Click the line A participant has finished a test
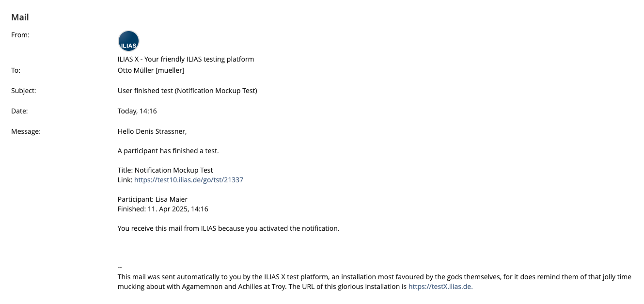Image resolution: width=644 pixels, height=304 pixels. pos(168,151)
